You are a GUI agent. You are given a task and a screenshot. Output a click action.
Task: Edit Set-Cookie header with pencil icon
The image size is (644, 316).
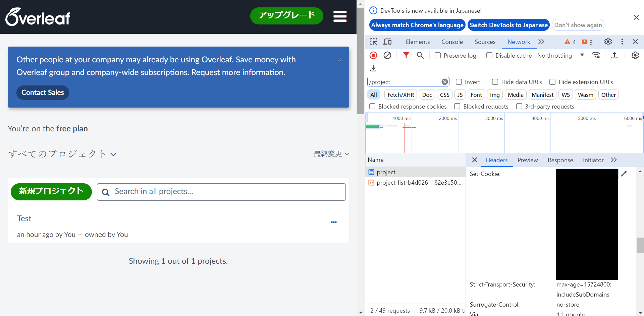pyautogui.click(x=624, y=173)
